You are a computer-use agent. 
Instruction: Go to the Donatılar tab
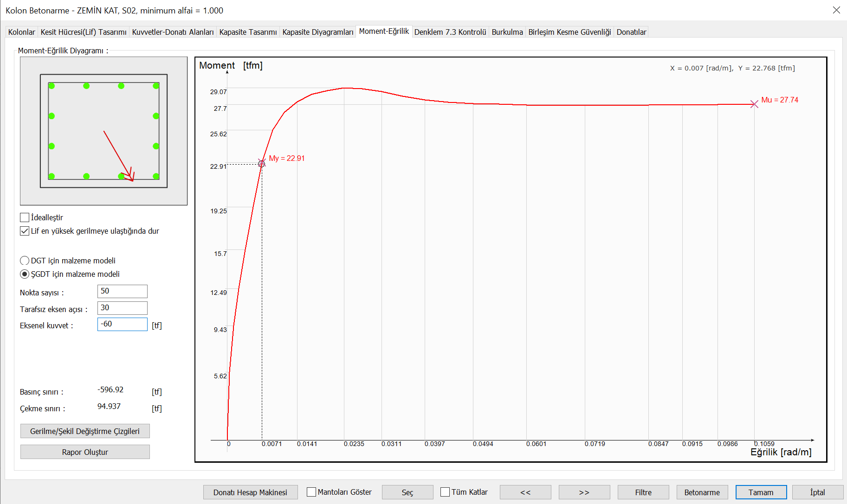pyautogui.click(x=631, y=32)
